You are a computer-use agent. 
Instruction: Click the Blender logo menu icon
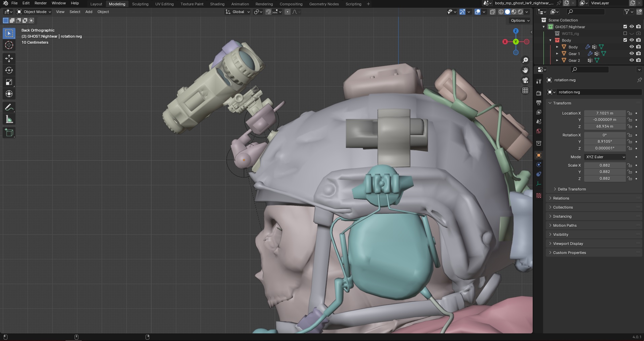point(5,3)
